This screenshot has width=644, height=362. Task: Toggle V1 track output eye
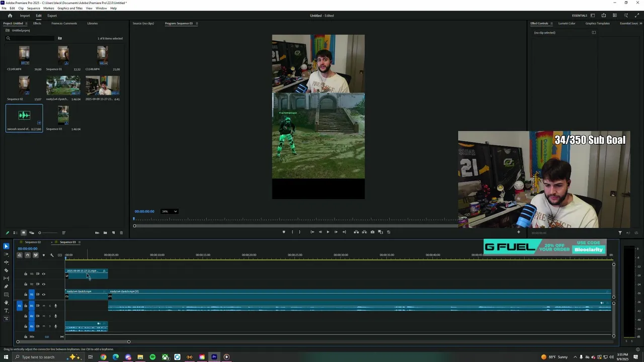click(x=43, y=295)
